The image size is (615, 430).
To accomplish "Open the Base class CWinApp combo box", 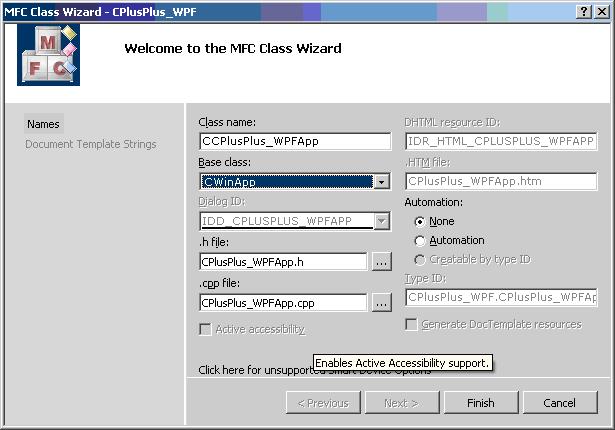I will point(295,182).
